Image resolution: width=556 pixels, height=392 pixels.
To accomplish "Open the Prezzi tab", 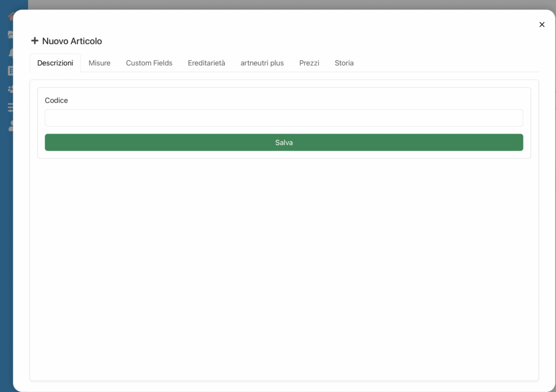I will click(309, 63).
